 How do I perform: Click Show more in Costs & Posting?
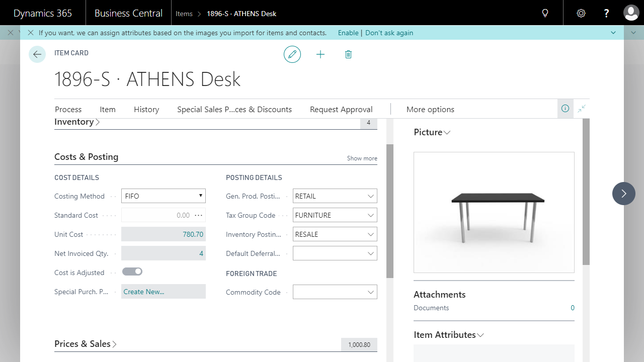(x=362, y=158)
